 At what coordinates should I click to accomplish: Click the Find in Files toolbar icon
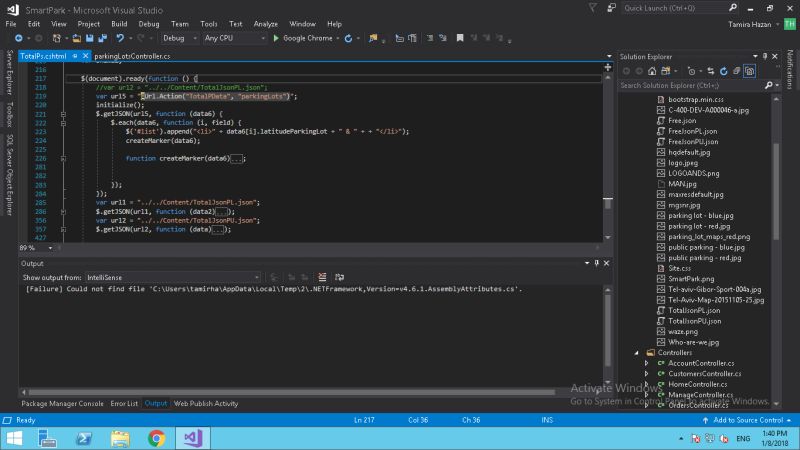point(373,38)
